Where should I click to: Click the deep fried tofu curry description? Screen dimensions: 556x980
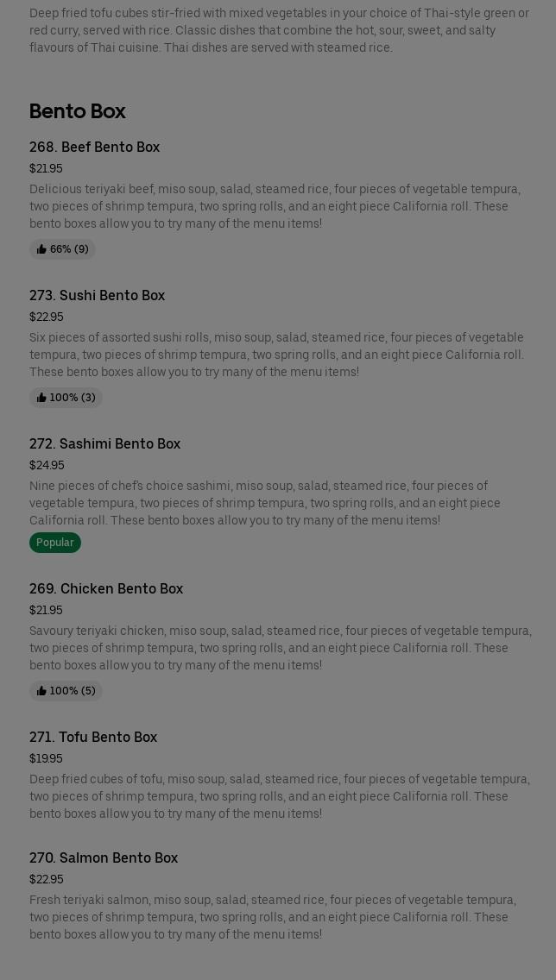[x=279, y=30]
